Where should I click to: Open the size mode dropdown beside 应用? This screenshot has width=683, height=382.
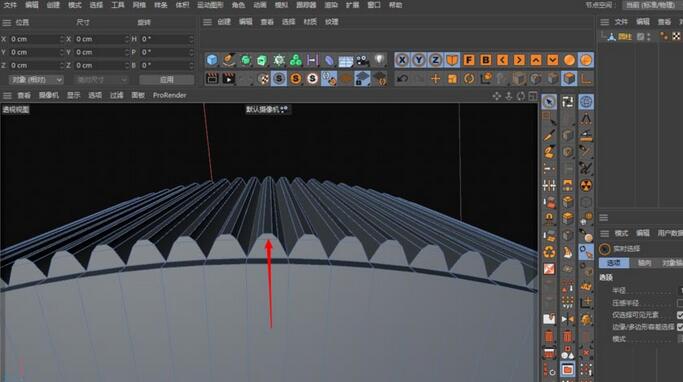click(101, 80)
